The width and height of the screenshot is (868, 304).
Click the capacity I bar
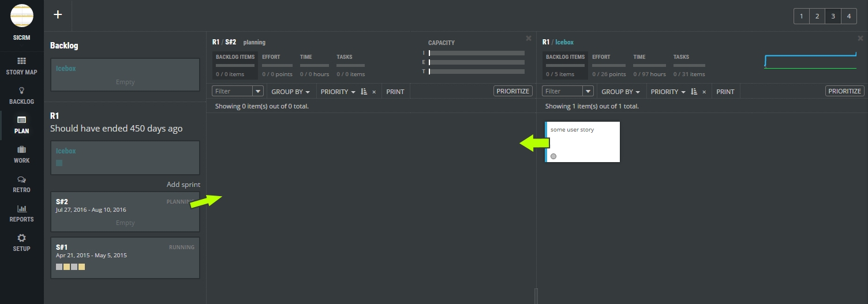point(476,53)
